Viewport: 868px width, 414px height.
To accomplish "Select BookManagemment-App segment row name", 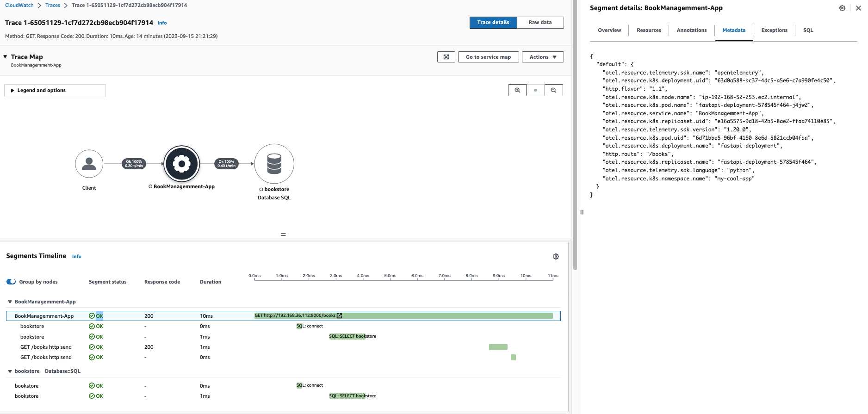I will pyautogui.click(x=44, y=316).
